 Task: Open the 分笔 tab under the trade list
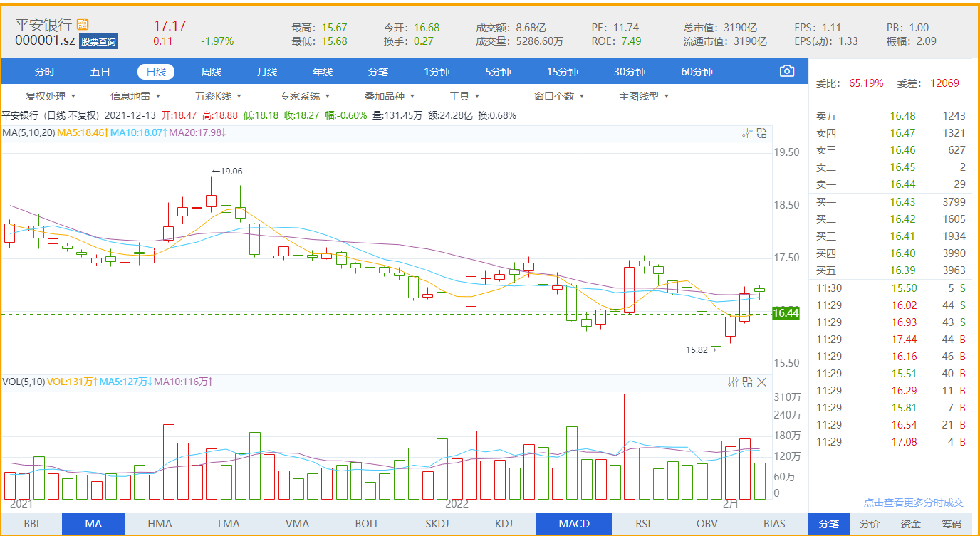[x=828, y=524]
